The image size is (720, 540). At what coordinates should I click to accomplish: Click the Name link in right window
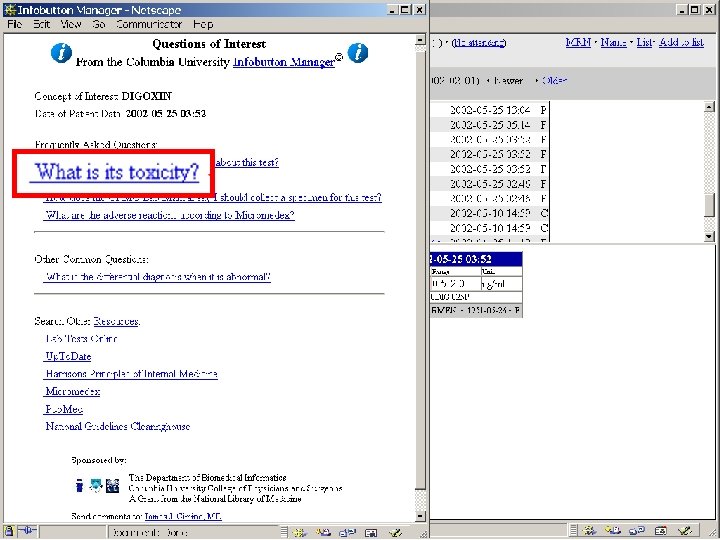pos(613,42)
